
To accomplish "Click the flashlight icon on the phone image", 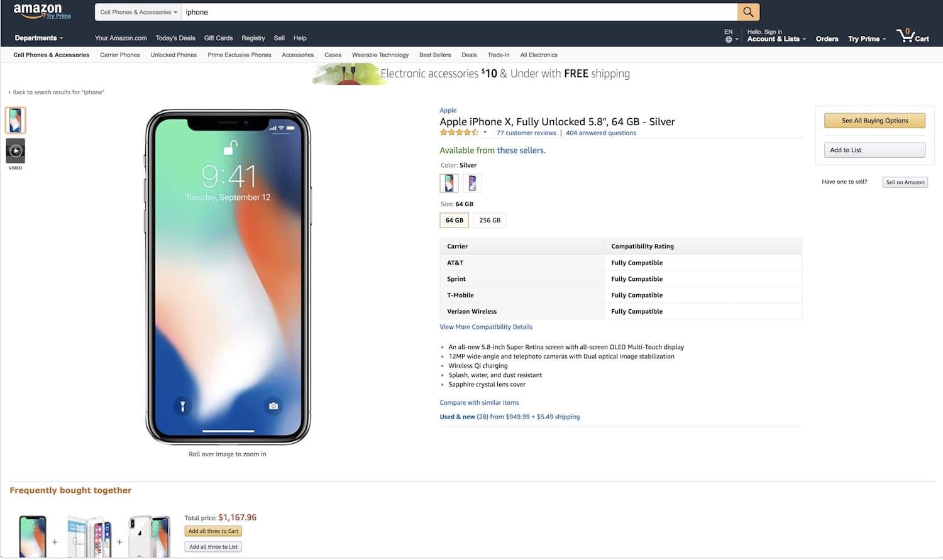I will pos(182,407).
